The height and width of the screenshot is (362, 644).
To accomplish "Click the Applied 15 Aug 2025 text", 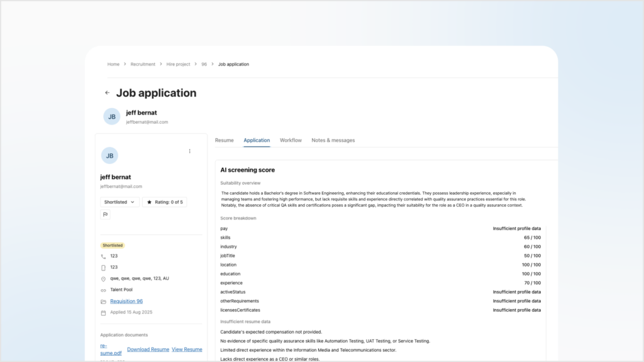I will [131, 312].
